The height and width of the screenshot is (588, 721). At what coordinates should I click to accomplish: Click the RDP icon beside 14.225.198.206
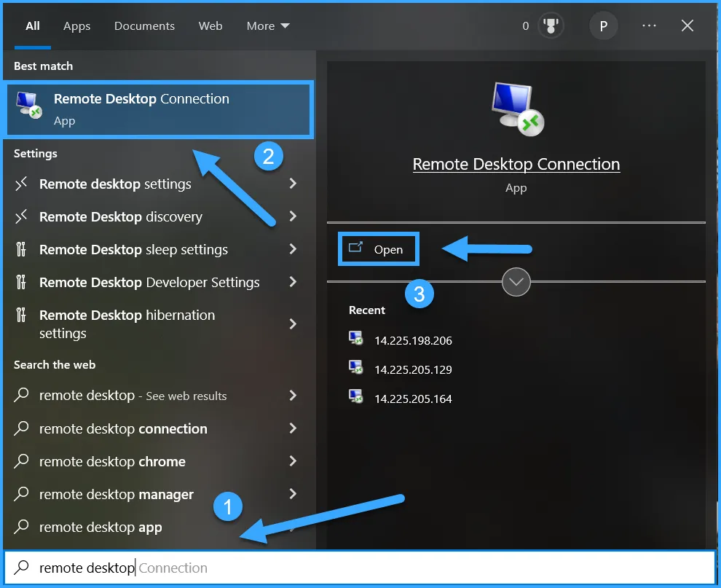355,337
